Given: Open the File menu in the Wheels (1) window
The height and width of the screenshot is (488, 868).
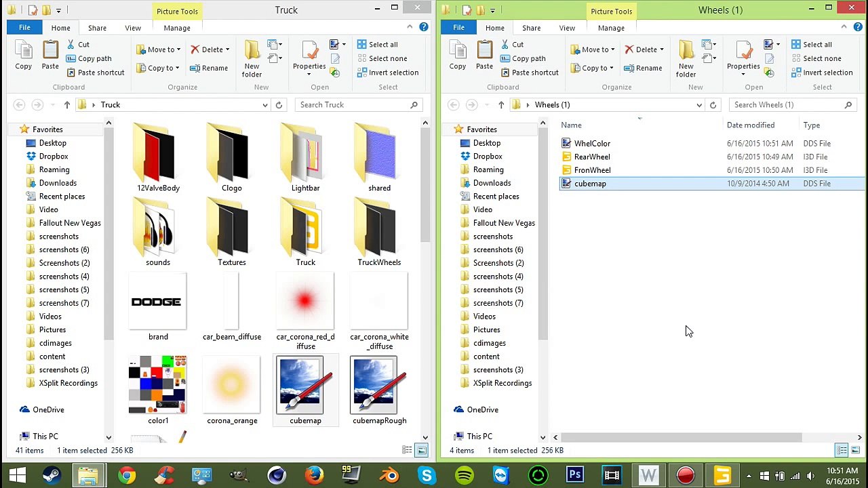Looking at the screenshot, I should click(x=458, y=28).
